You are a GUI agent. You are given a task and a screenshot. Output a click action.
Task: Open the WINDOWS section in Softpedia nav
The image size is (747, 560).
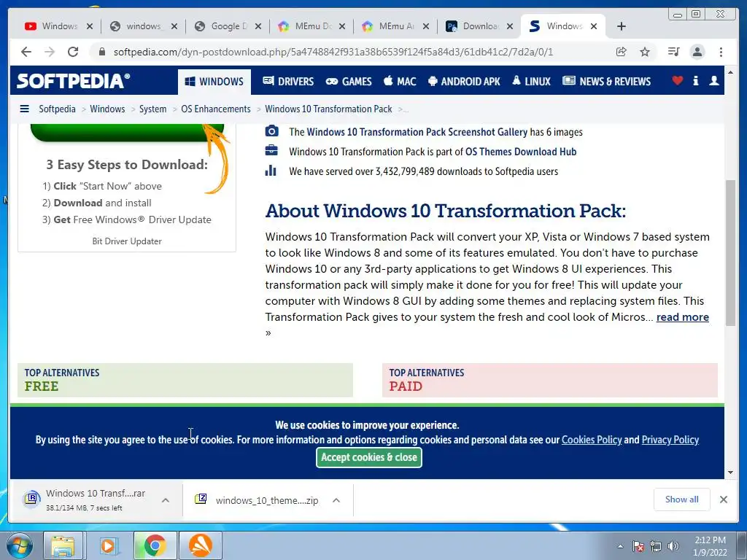coord(214,82)
